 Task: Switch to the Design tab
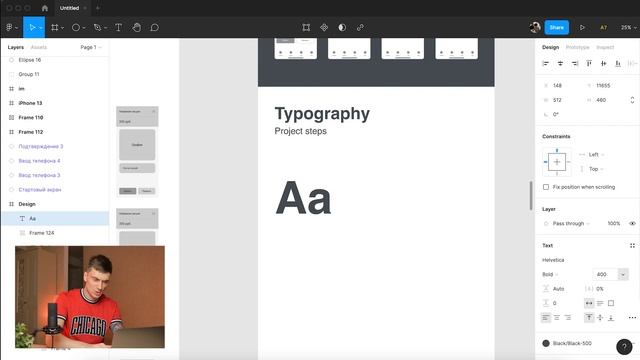point(550,47)
